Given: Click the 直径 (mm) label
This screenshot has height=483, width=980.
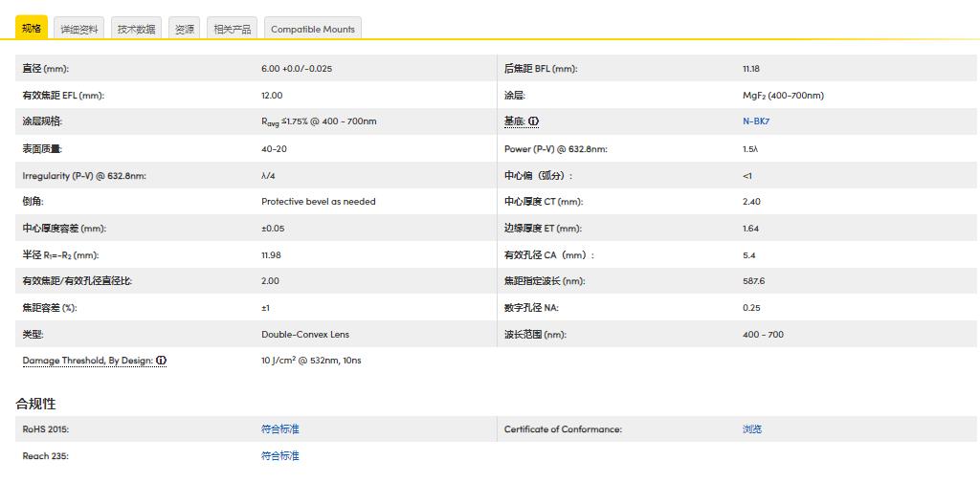Looking at the screenshot, I should pyautogui.click(x=46, y=69).
